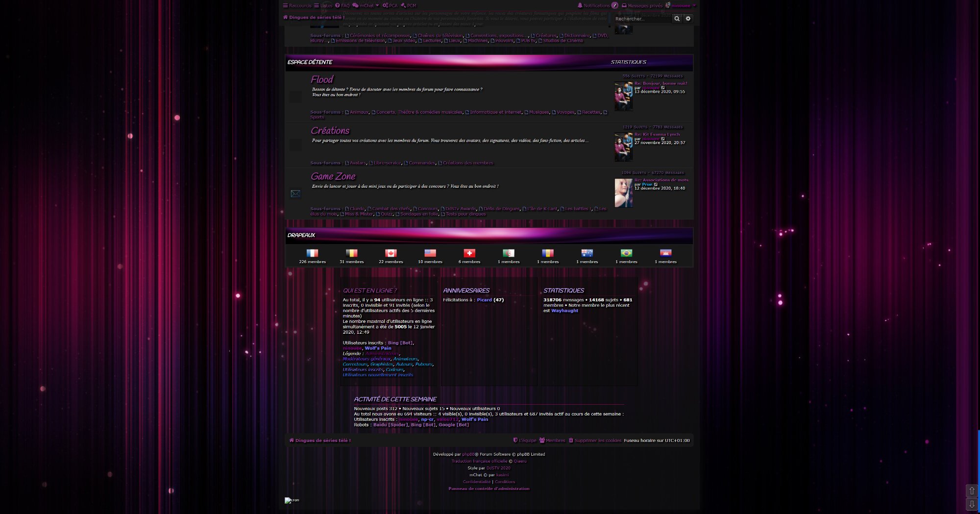Viewport: 980px width, 514px height.
Task: Click scroll-to-top arrow icon
Action: pyautogui.click(x=972, y=490)
